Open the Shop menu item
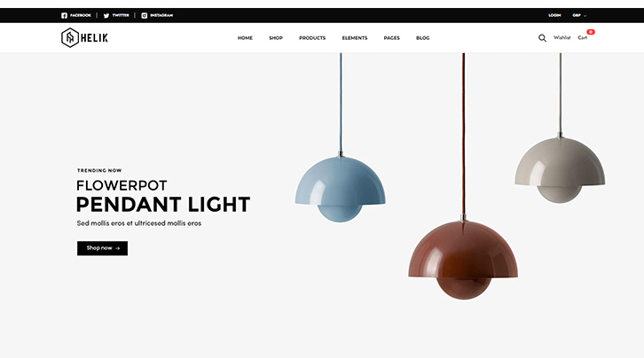The image size is (644, 358). click(276, 38)
